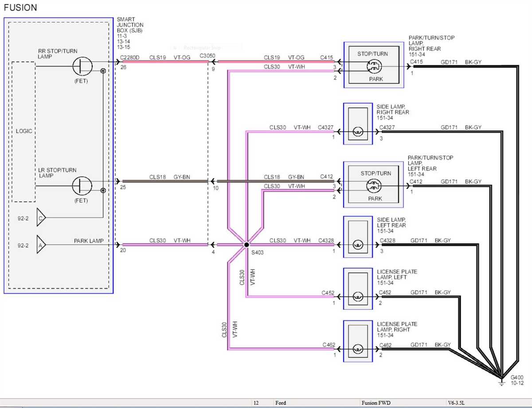
Task: Click the S403 splice junction dot
Action: coord(246,244)
